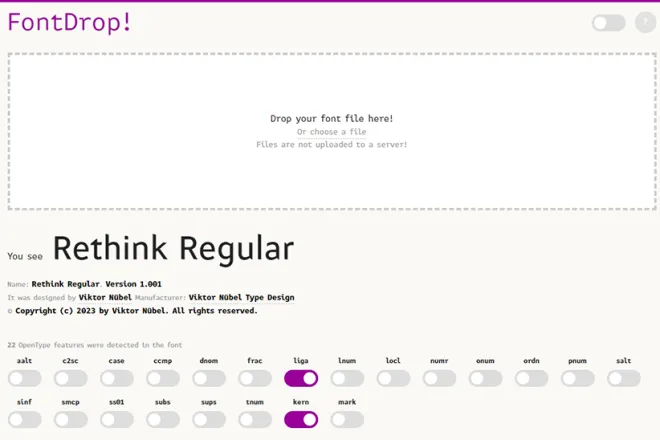The height and width of the screenshot is (440, 660).
Task: Click the 'Rethink Regular. Version 1.001' text
Action: 96,284
